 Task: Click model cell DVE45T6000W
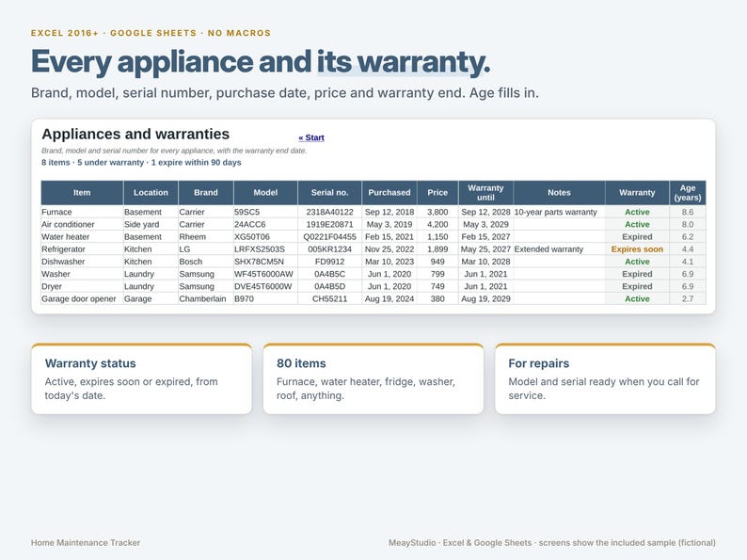[x=265, y=286]
